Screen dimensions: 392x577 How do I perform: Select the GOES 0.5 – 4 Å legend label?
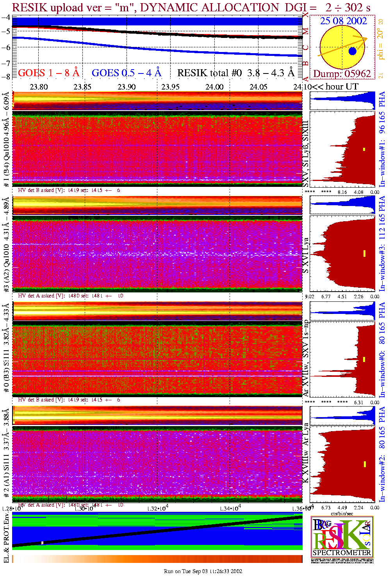tap(126, 73)
